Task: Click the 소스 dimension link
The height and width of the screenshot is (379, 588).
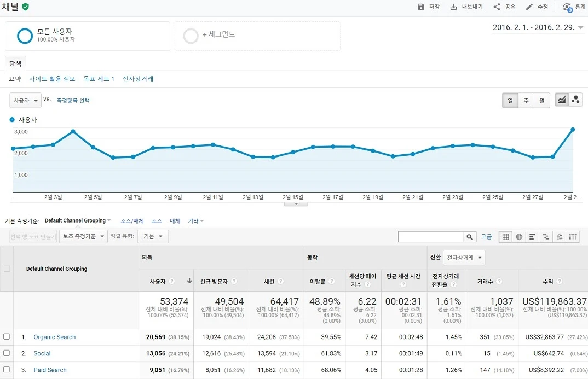Action: coord(157,221)
